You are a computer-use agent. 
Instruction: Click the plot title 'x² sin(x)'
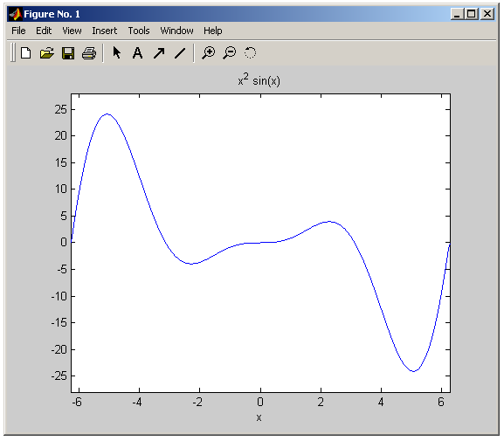[259, 79]
